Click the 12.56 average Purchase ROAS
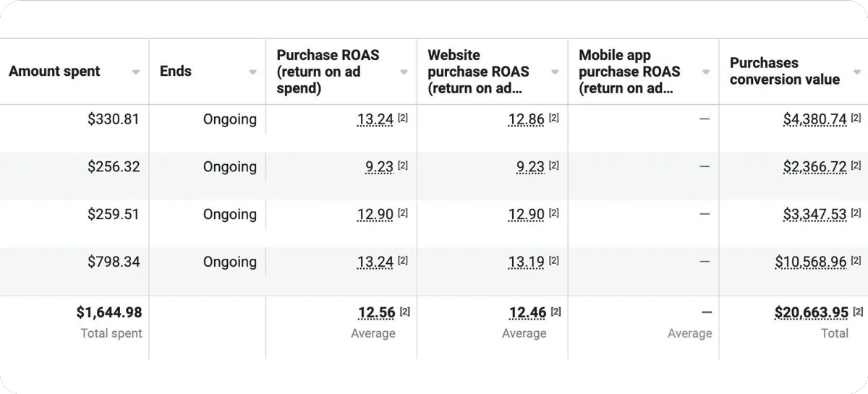 [377, 312]
